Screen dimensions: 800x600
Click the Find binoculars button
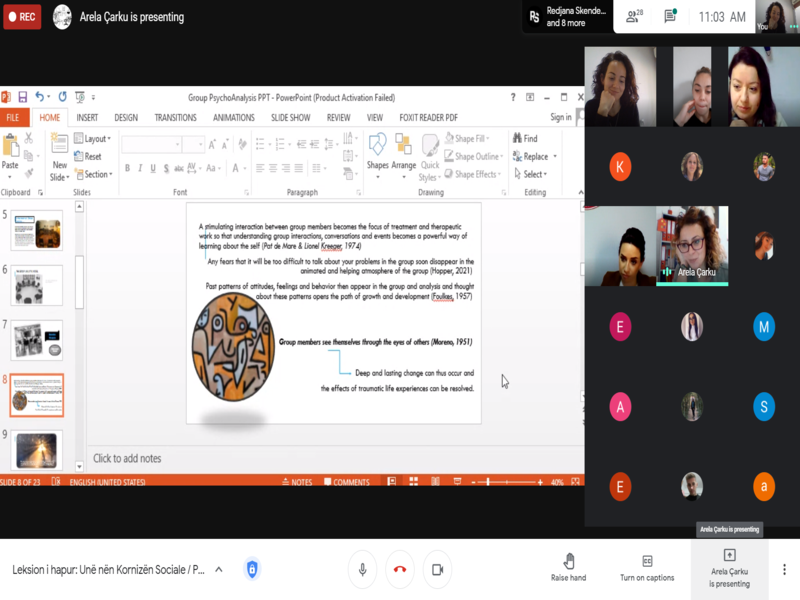coord(525,138)
